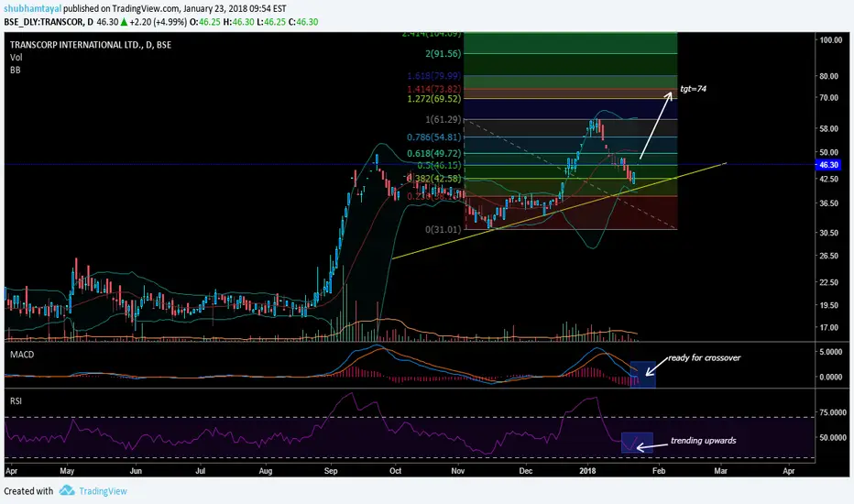Click the MACD 5.0000 scale value
The width and height of the screenshot is (854, 504).
[830, 352]
